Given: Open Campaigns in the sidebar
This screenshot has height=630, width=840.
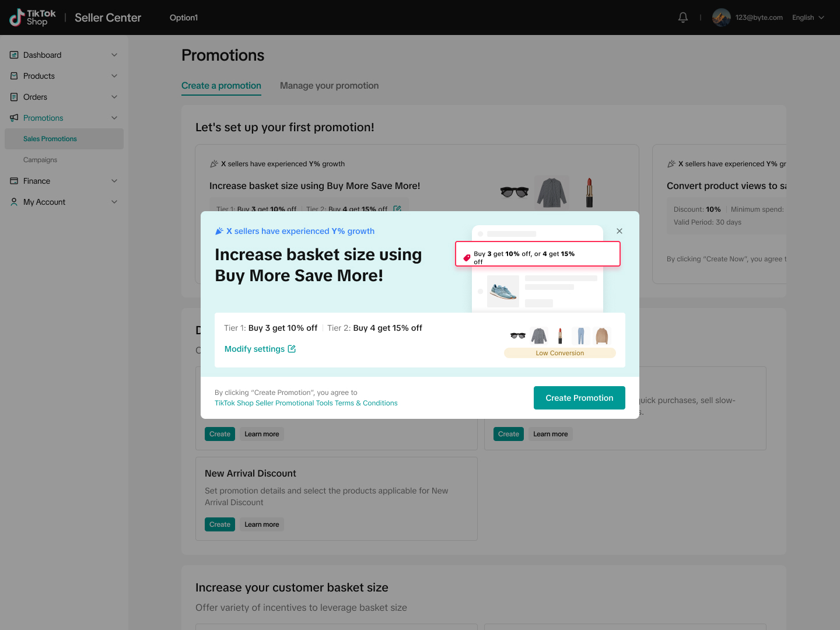Looking at the screenshot, I should point(40,160).
